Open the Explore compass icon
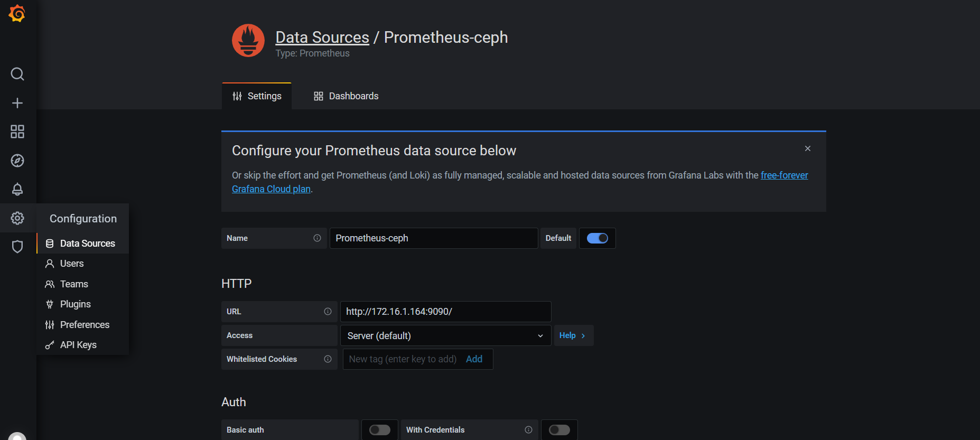Image resolution: width=980 pixels, height=440 pixels. [17, 161]
